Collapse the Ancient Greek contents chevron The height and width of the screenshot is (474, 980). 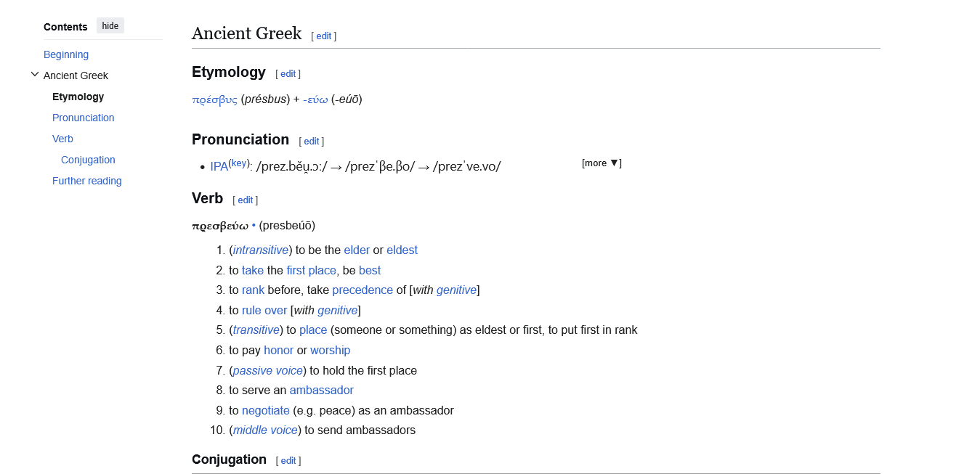(x=35, y=75)
